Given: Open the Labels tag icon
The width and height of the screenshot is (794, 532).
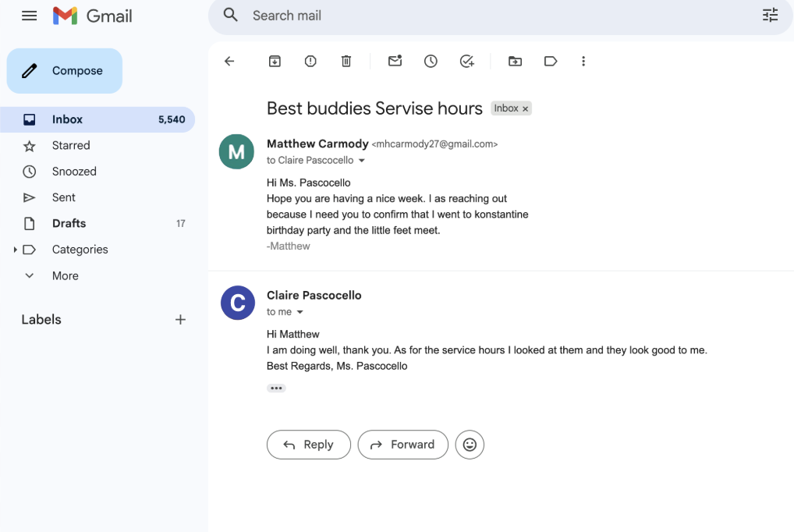Looking at the screenshot, I should [x=551, y=61].
